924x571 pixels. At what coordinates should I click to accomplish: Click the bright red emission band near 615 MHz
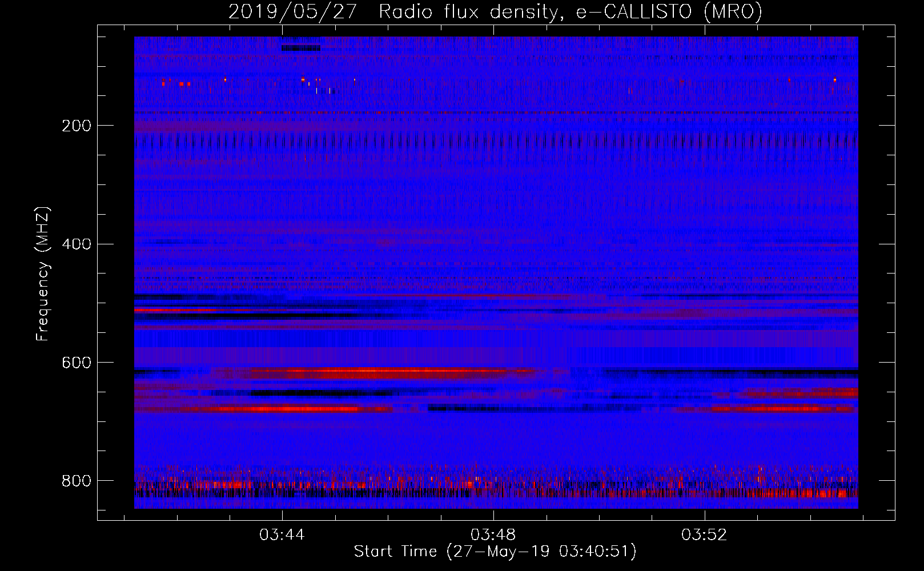click(377, 372)
